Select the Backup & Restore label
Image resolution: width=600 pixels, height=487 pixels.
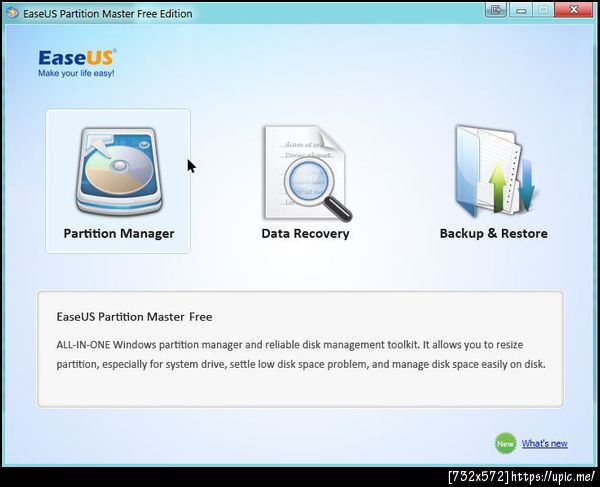[494, 233]
